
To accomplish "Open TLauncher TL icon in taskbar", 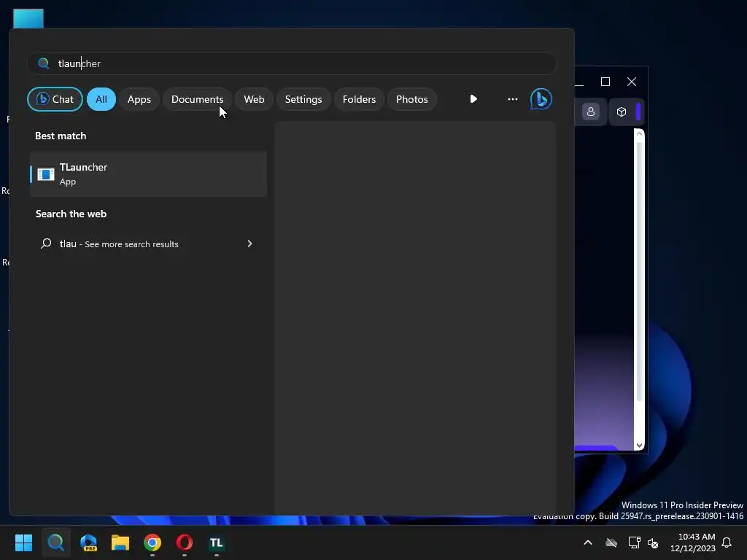I will tap(216, 542).
